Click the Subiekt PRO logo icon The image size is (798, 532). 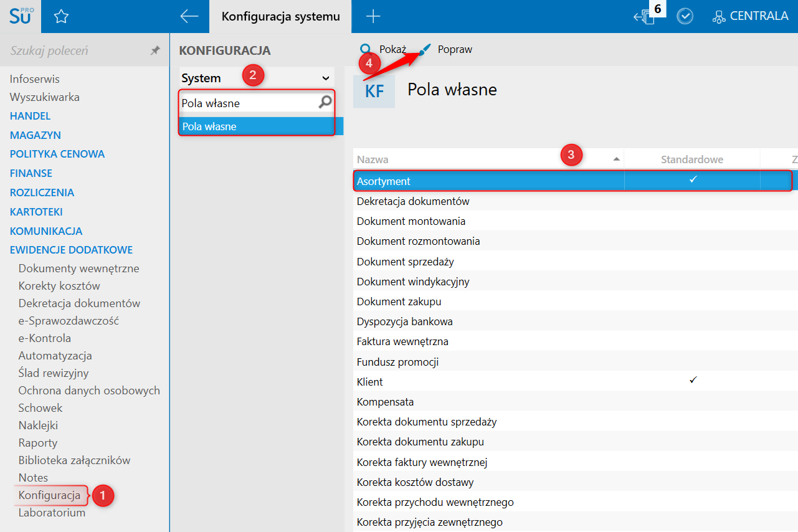click(21, 16)
